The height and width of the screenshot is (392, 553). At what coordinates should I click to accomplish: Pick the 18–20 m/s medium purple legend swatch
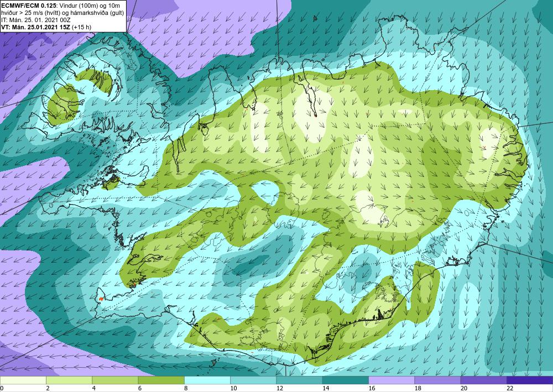click(x=437, y=380)
